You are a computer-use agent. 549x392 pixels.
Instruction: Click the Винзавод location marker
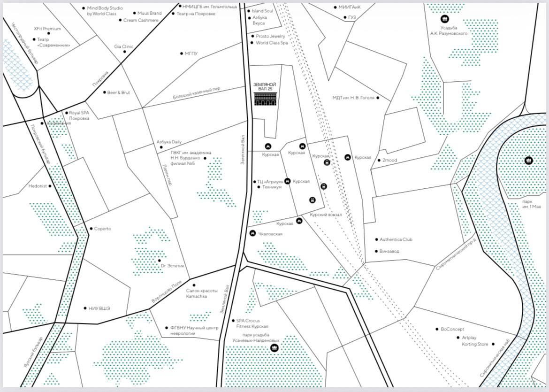(376, 251)
